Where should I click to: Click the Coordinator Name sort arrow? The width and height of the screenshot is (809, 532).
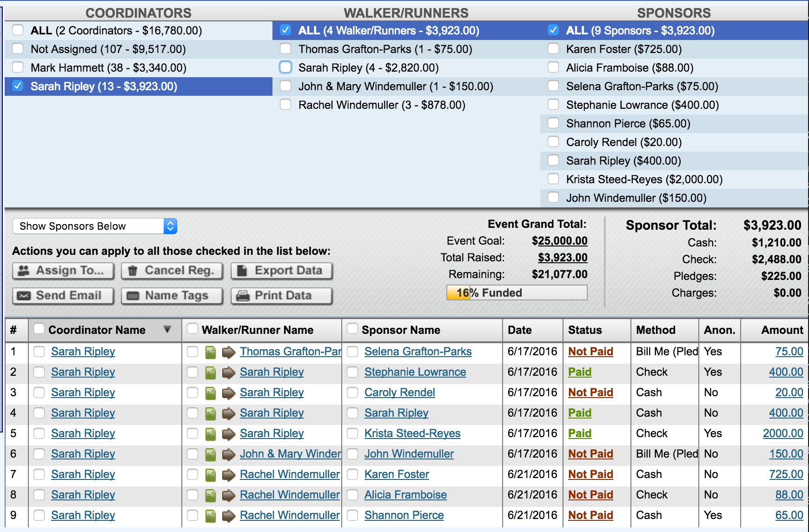pyautogui.click(x=167, y=329)
